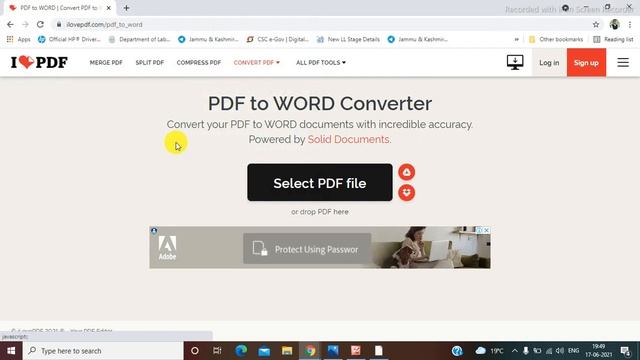640x360 pixels.
Task: Open the Reading list
Action: 613,39
